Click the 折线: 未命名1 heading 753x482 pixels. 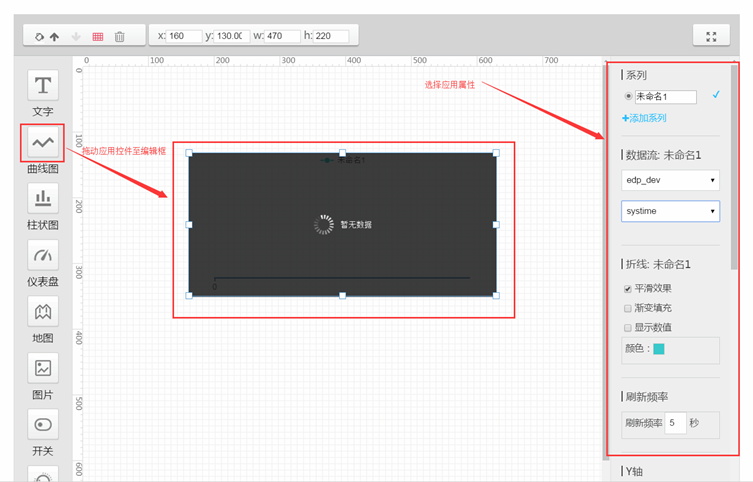click(x=658, y=264)
